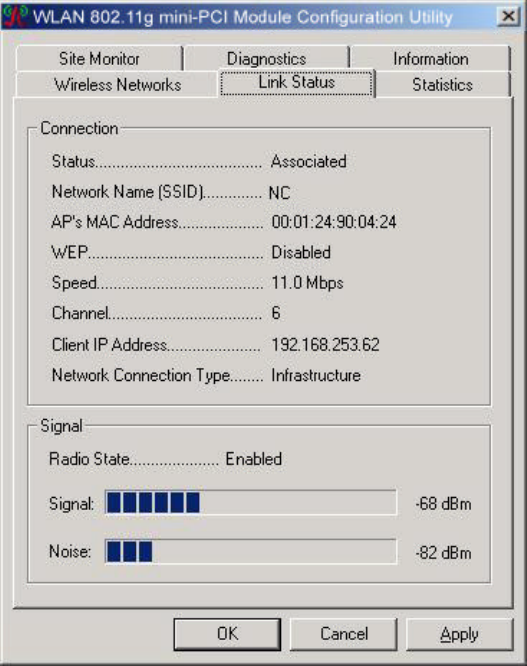Click the signal reading "-68 dBm"

pos(443,504)
